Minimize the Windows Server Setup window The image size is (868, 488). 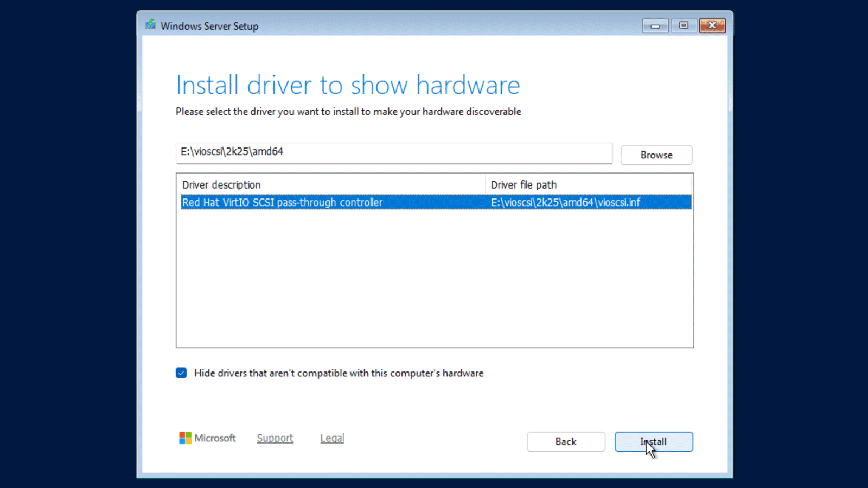coord(655,25)
